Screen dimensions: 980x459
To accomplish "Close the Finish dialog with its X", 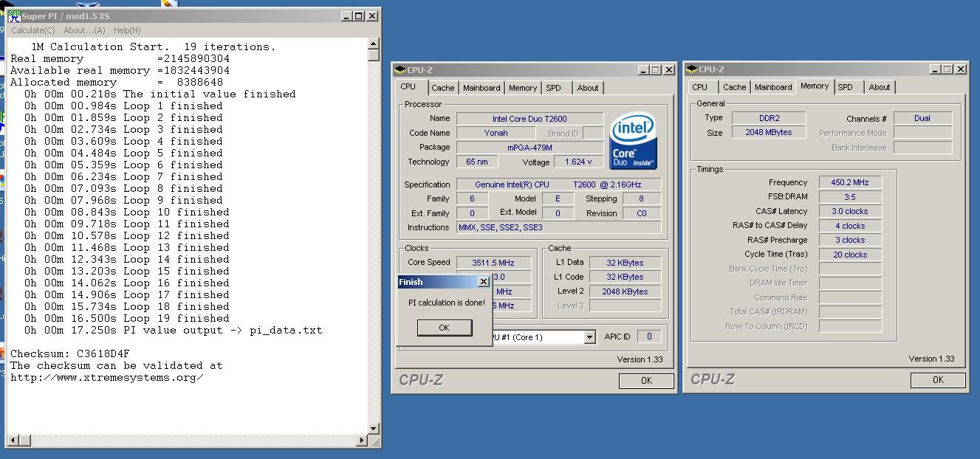I will tap(483, 282).
